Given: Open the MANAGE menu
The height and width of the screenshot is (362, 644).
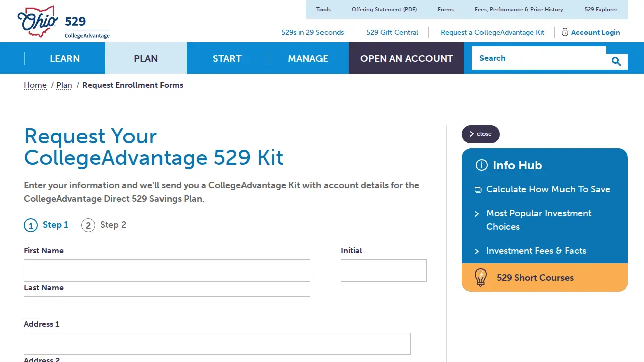Looking at the screenshot, I should tap(308, 58).
